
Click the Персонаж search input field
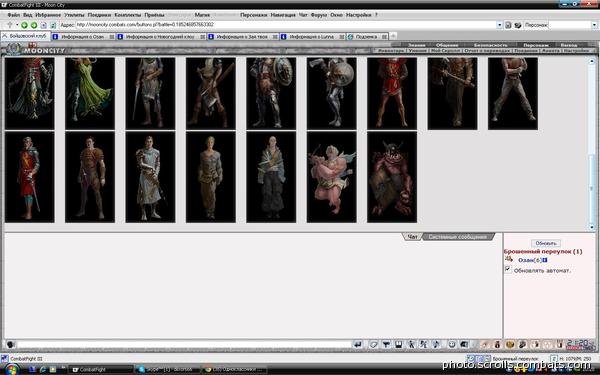[570, 25]
